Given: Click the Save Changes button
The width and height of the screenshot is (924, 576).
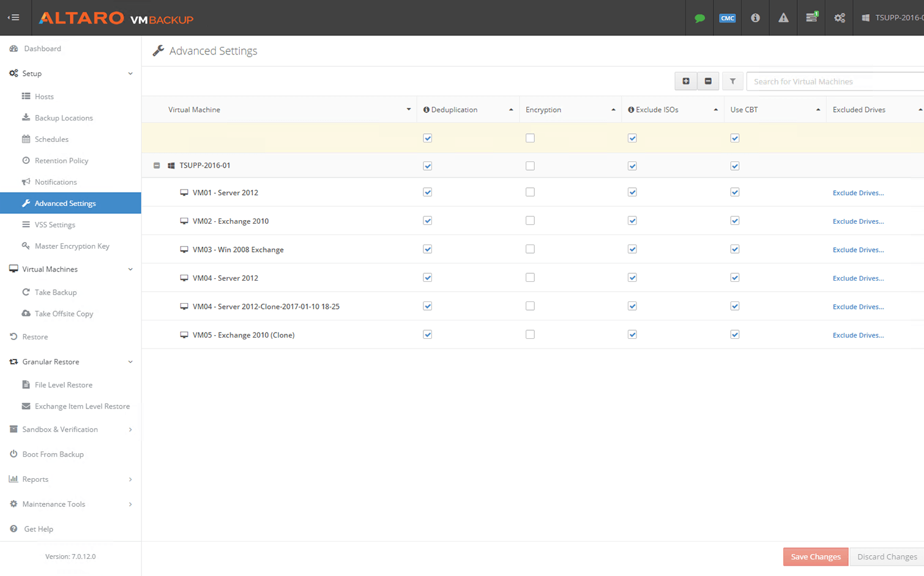Looking at the screenshot, I should tap(815, 556).
